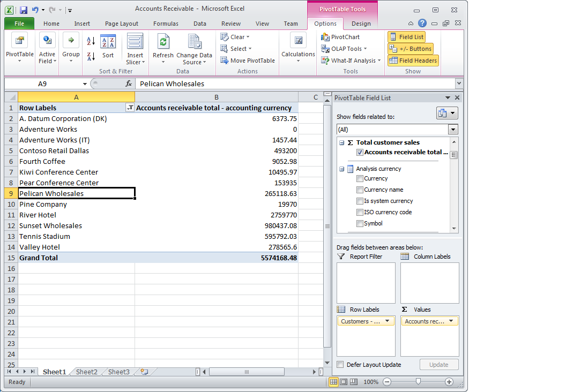
Task: Select the Grand Total value cell
Action: coord(216,258)
